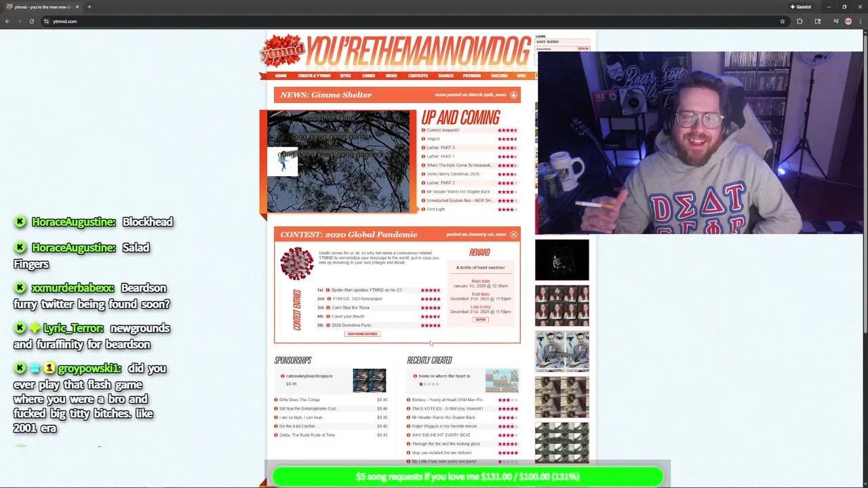Open the HOME nav item

(x=281, y=76)
